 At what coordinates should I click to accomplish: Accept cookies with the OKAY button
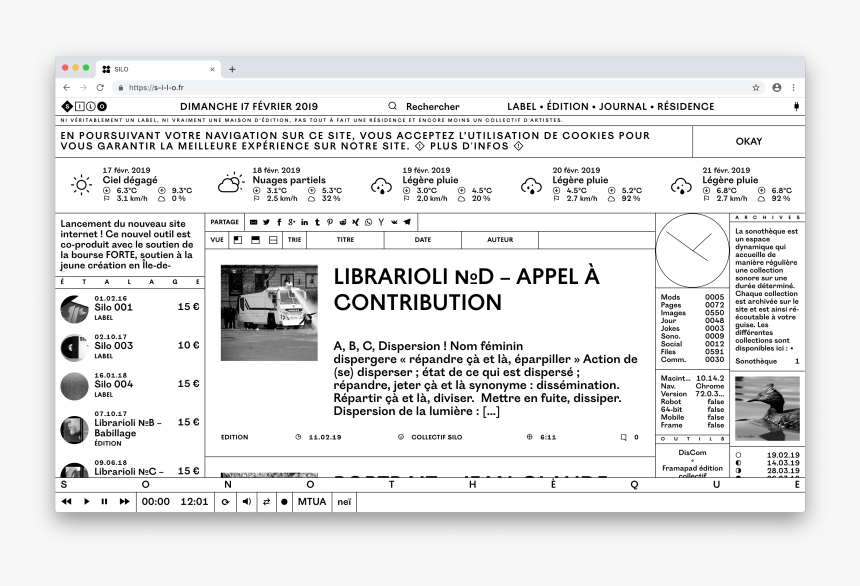[x=748, y=141]
